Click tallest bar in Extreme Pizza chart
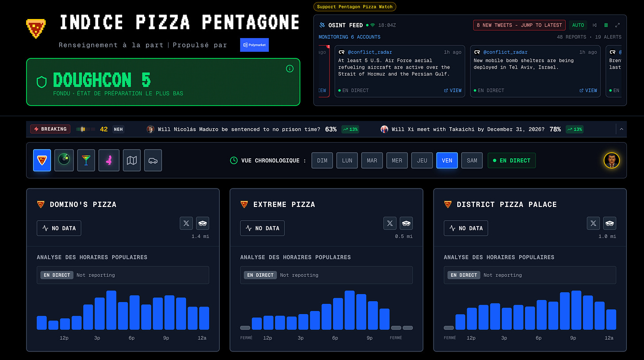The width and height of the screenshot is (644, 360). coord(350,310)
